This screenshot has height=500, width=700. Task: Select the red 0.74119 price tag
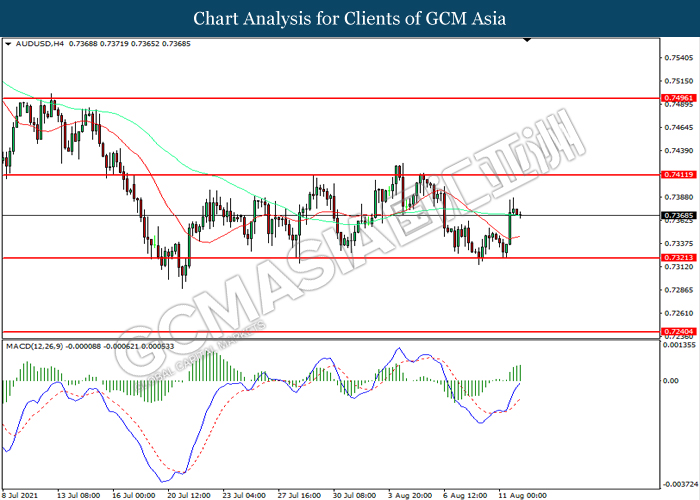678,174
